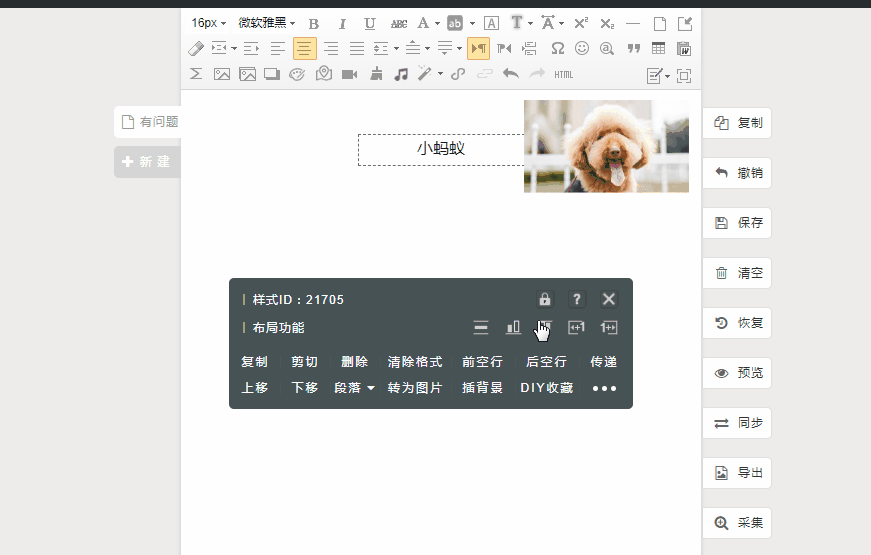Click the increase indent icon

tap(251, 49)
